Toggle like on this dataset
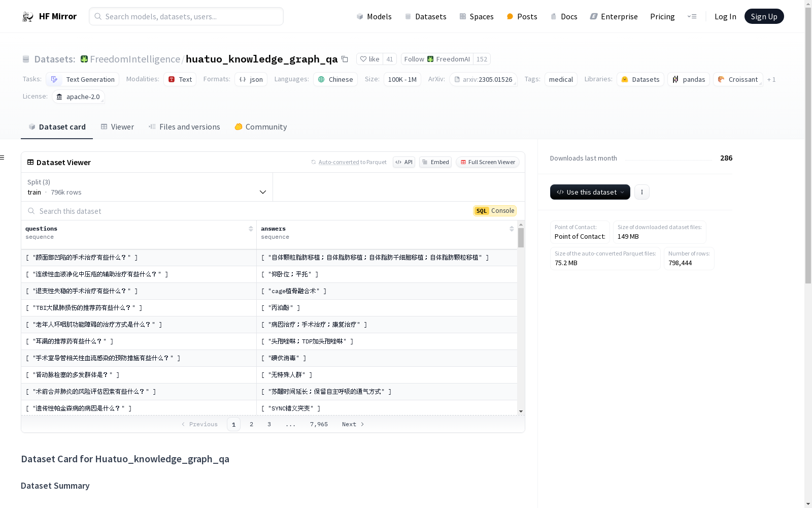The image size is (812, 508). pos(369,59)
